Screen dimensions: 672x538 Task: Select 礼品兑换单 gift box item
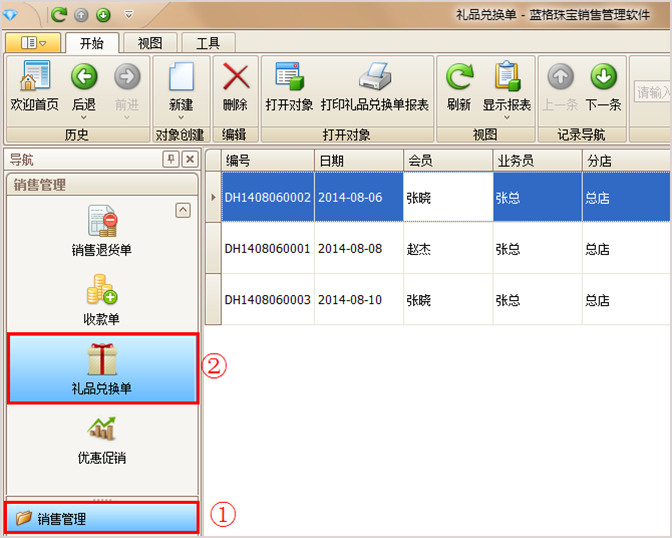(x=103, y=369)
